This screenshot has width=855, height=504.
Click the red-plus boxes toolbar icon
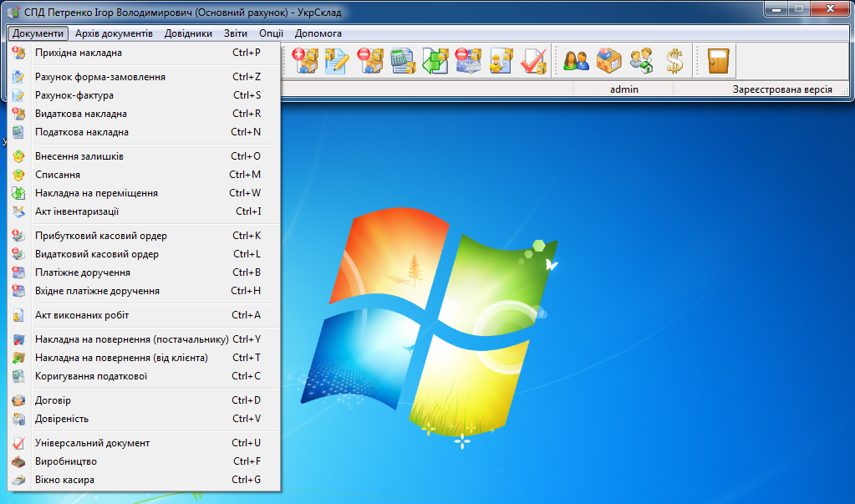point(305,61)
